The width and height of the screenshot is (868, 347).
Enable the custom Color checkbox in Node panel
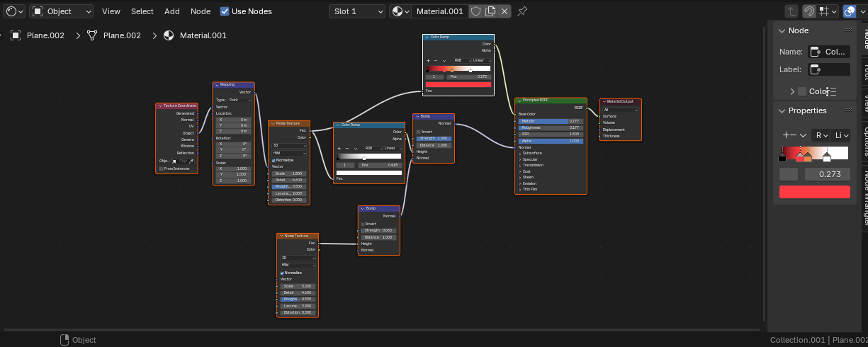802,91
